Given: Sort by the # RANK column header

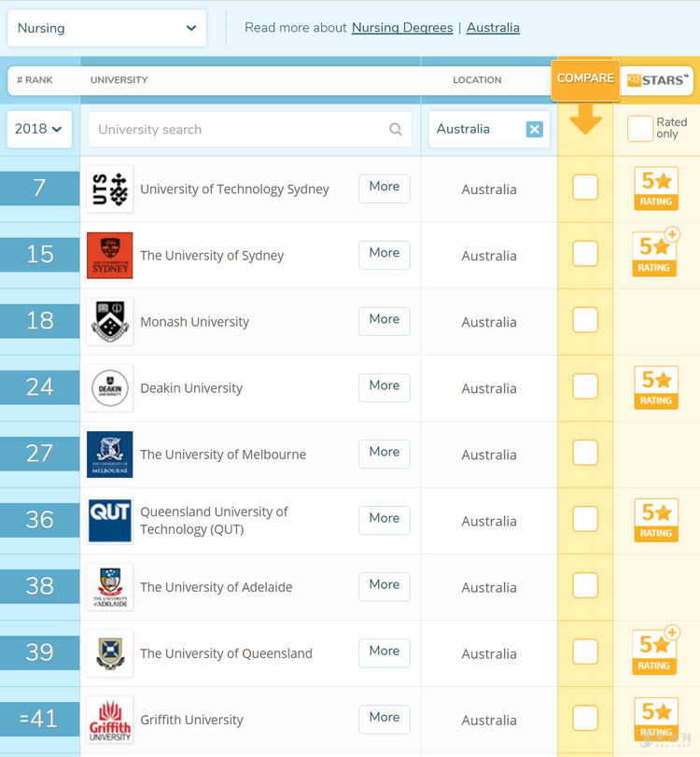Looking at the screenshot, I should [35, 80].
